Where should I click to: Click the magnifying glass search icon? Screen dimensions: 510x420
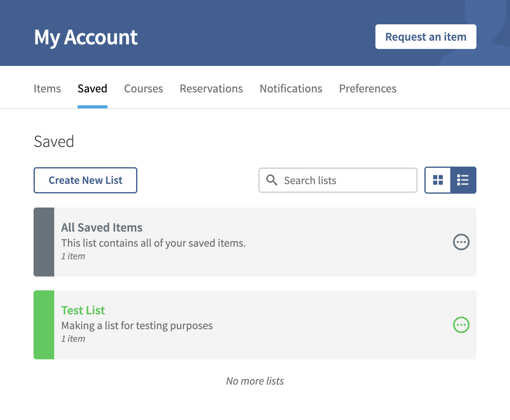(272, 180)
